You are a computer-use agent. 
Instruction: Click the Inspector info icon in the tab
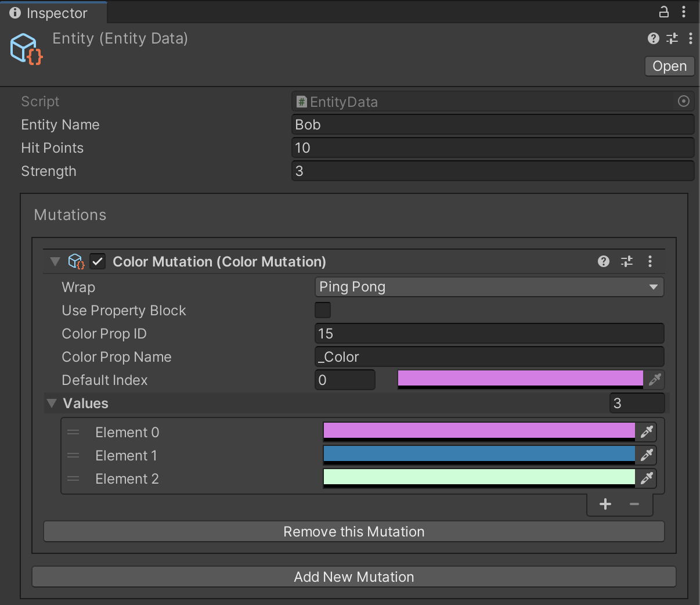(15, 13)
